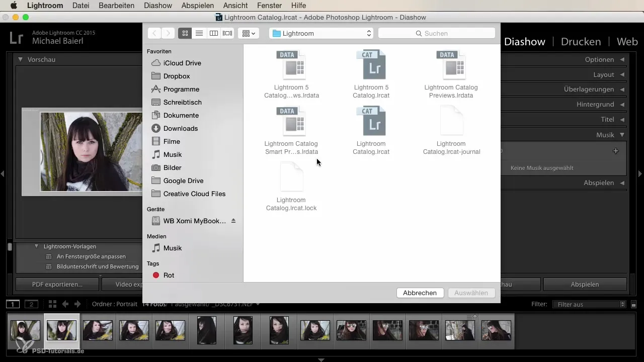Image resolution: width=644 pixels, height=362 pixels.
Task: Open grid view from filmstrip toolbar
Action: pos(52,304)
